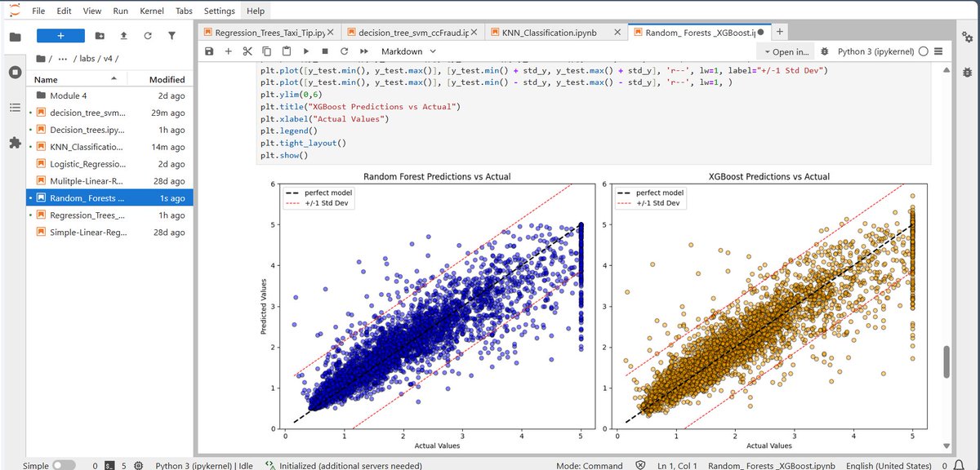The height and width of the screenshot is (470, 980).
Task: Toggle the file filter funnel icon
Action: (x=171, y=36)
